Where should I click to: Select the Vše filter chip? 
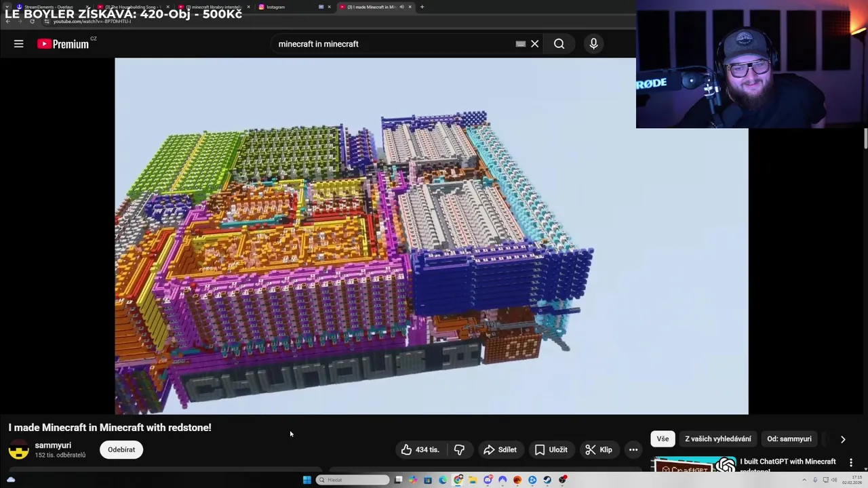[663, 439]
